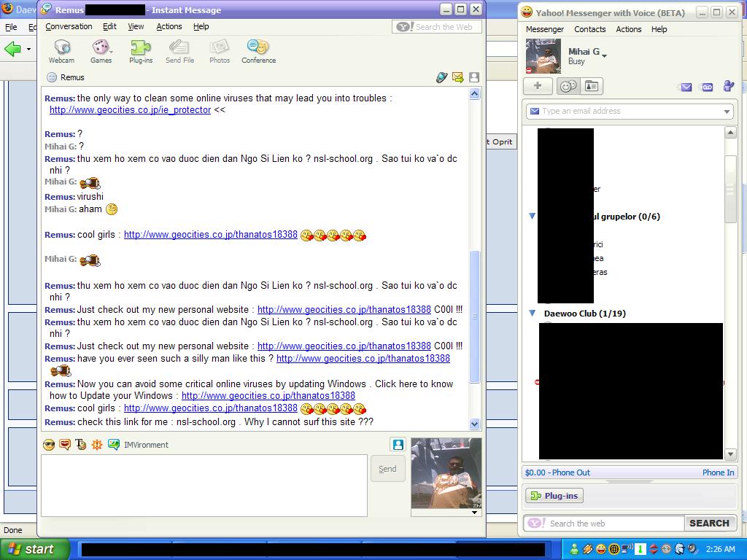Open the Actions menu in IM window
Image resolution: width=747 pixels, height=560 pixels.
click(169, 27)
